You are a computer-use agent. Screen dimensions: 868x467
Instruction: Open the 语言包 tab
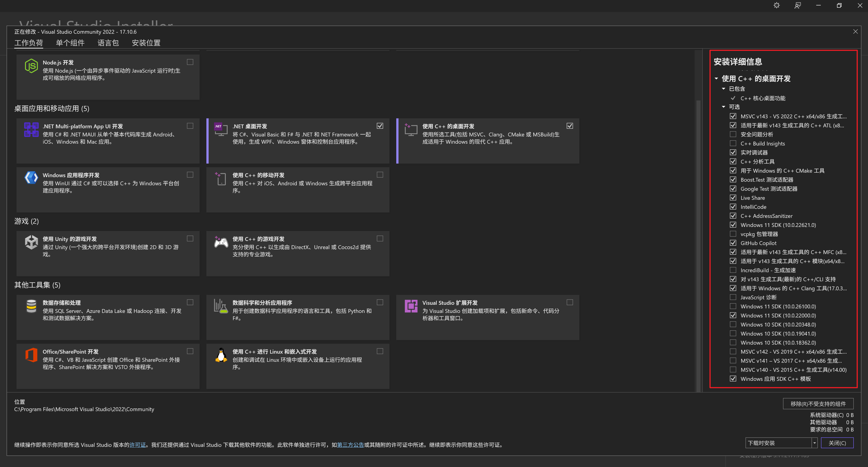click(x=108, y=43)
